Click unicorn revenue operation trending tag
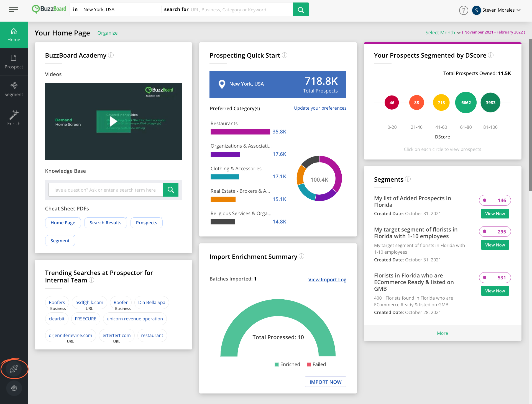This screenshot has height=404, width=532. click(x=135, y=319)
